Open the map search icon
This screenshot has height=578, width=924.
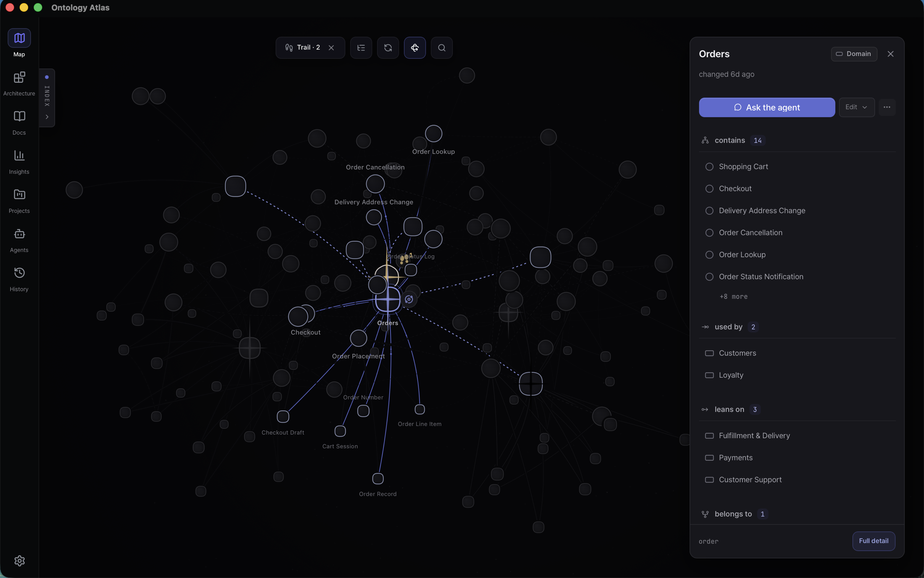click(x=441, y=48)
